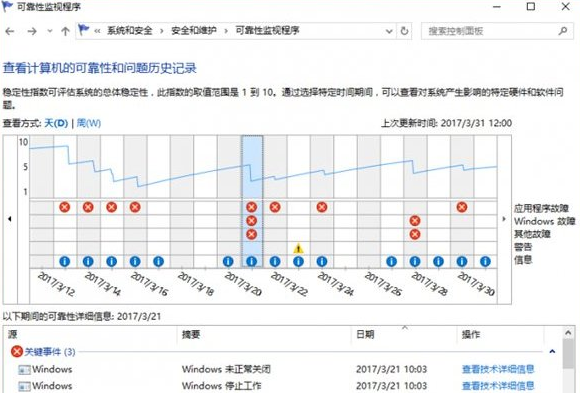Click the 2017/3/26 date label
This screenshot has width=580, height=393.
point(383,284)
